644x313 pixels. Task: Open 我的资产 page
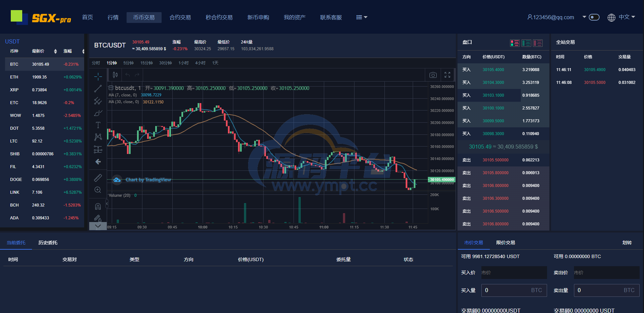295,17
